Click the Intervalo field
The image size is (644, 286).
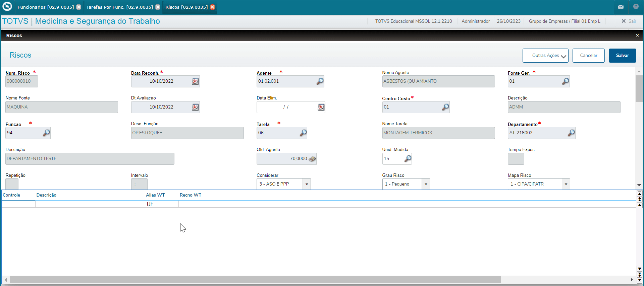tap(139, 184)
